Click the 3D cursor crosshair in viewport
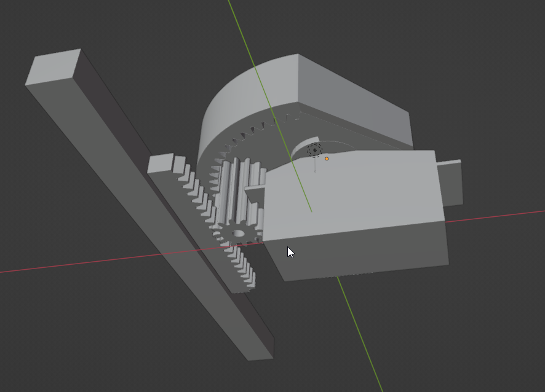This screenshot has height=392, width=545. pos(315,149)
